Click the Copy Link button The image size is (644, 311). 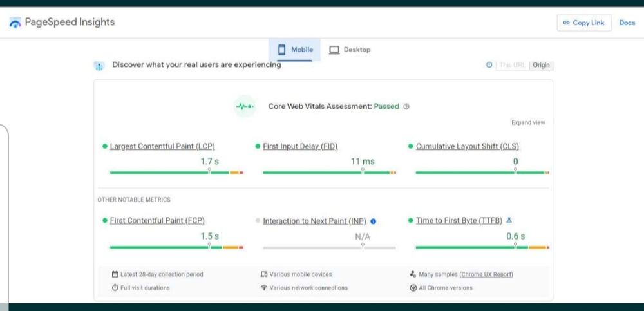[x=583, y=23]
